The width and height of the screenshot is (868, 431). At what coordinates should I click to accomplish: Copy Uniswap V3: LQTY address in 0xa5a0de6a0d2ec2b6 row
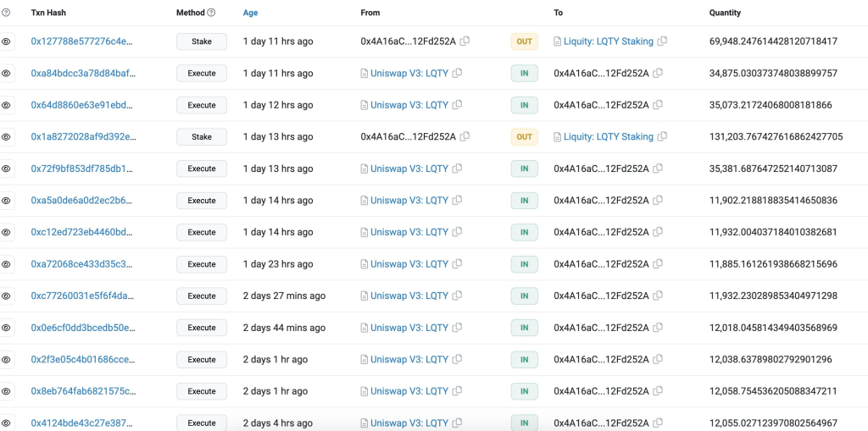(457, 201)
